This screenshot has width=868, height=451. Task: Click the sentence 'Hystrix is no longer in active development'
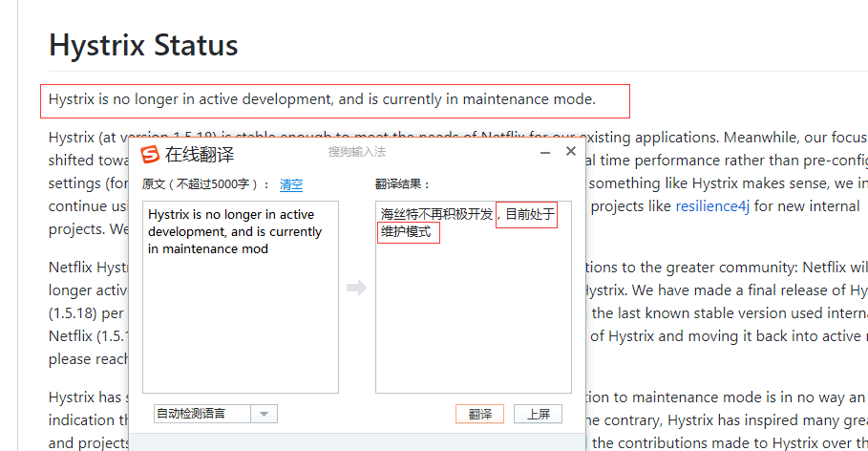(190, 99)
